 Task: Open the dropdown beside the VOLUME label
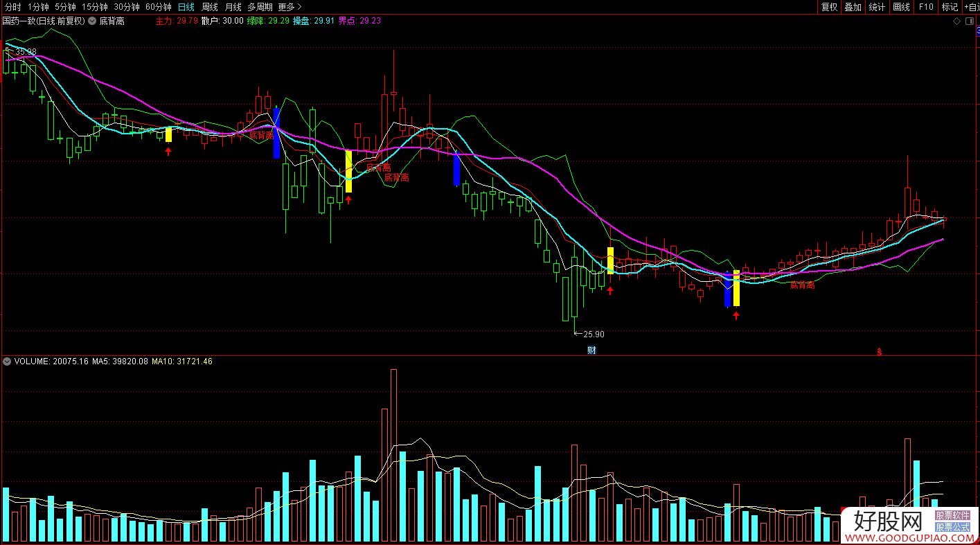[x=8, y=361]
